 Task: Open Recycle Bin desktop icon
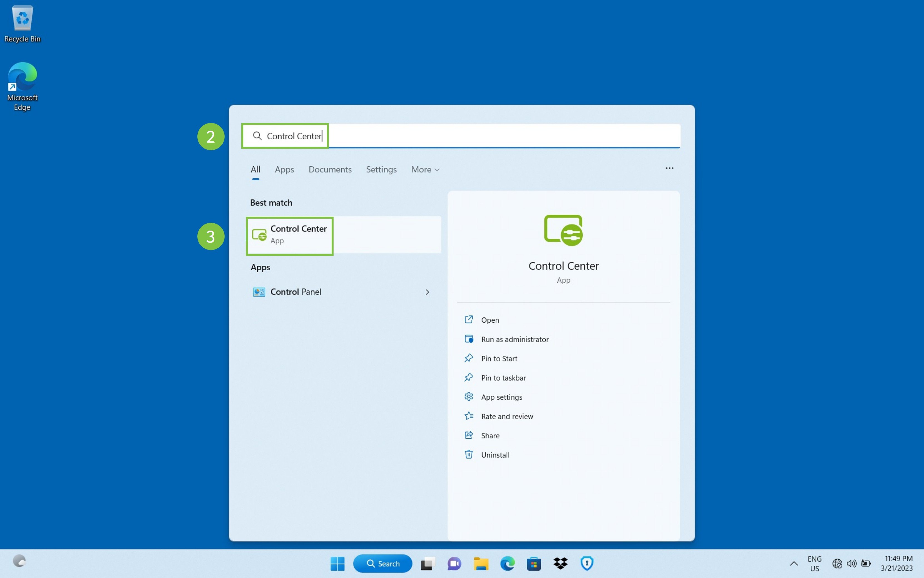(22, 24)
